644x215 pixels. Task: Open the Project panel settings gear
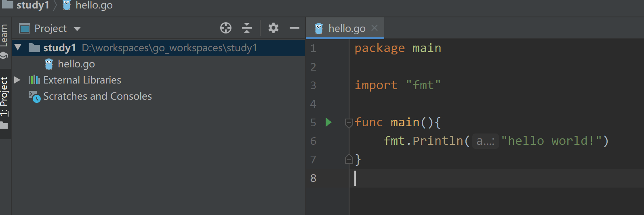point(274,28)
